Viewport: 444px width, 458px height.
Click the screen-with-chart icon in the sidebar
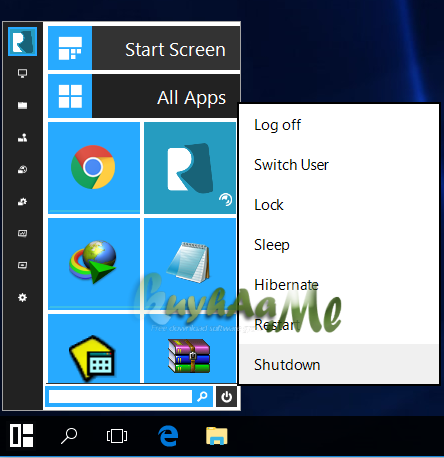(22, 233)
